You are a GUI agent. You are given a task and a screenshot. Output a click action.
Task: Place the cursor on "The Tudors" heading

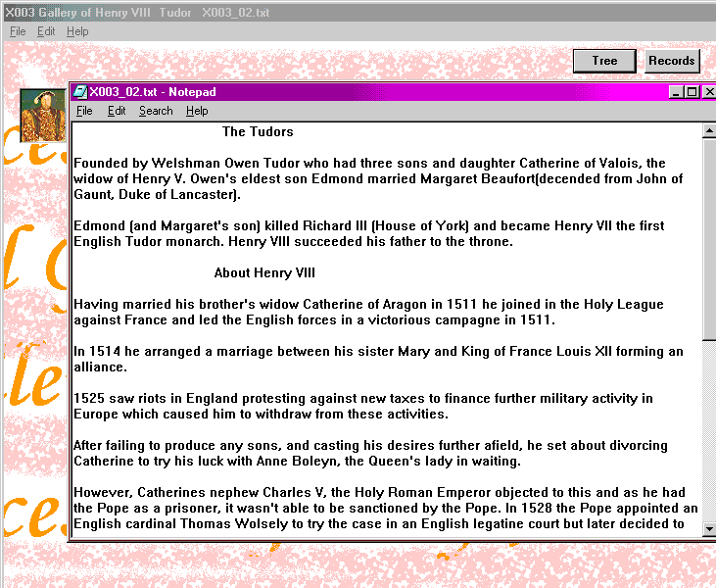point(258,131)
